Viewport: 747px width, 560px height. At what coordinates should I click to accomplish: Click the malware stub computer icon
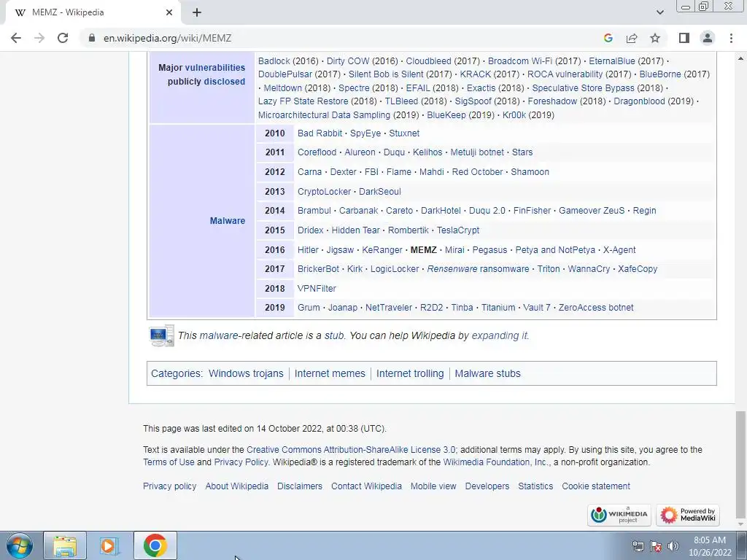pyautogui.click(x=161, y=335)
